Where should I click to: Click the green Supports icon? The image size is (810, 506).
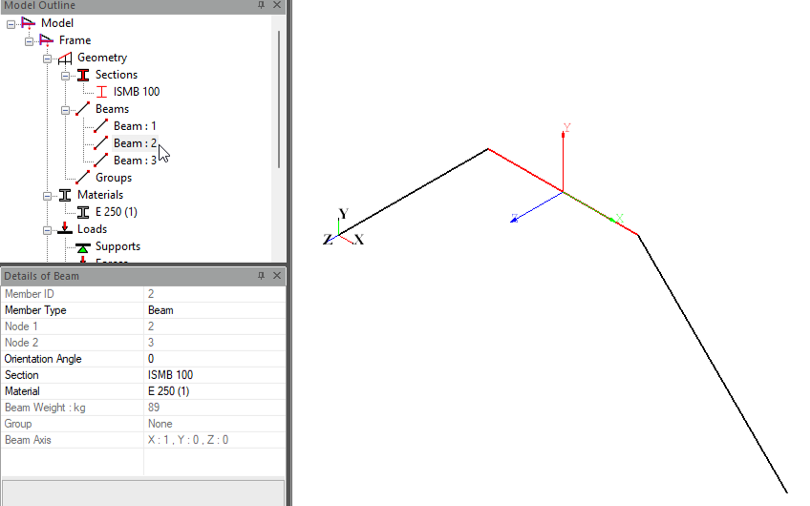[83, 247]
